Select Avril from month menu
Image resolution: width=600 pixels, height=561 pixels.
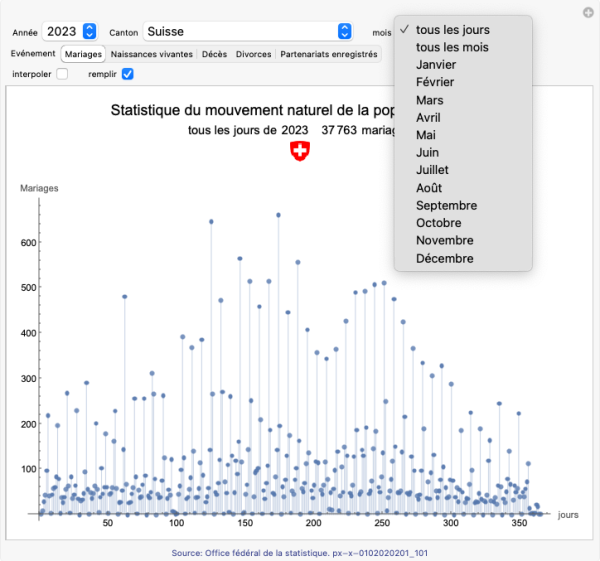tap(429, 118)
